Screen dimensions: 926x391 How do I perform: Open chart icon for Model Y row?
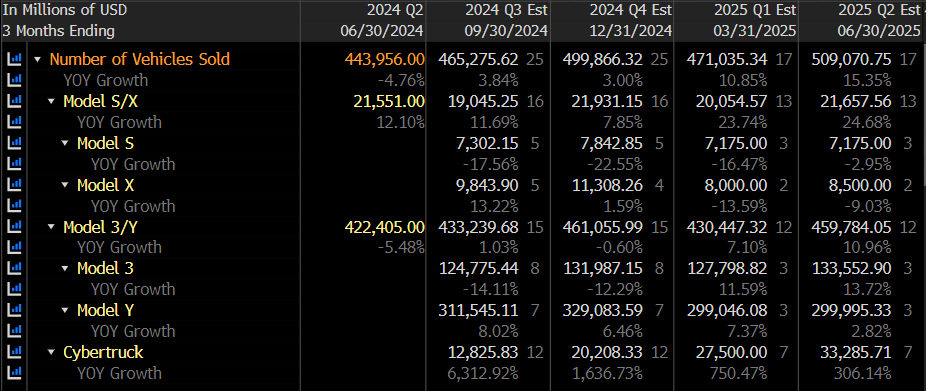pyautogui.click(x=14, y=310)
